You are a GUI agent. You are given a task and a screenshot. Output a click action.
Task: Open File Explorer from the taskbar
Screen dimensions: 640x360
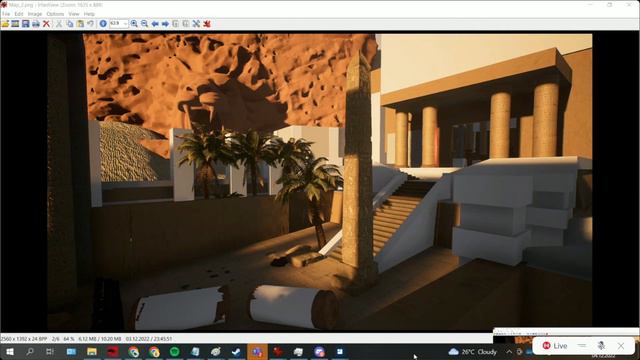point(92,351)
